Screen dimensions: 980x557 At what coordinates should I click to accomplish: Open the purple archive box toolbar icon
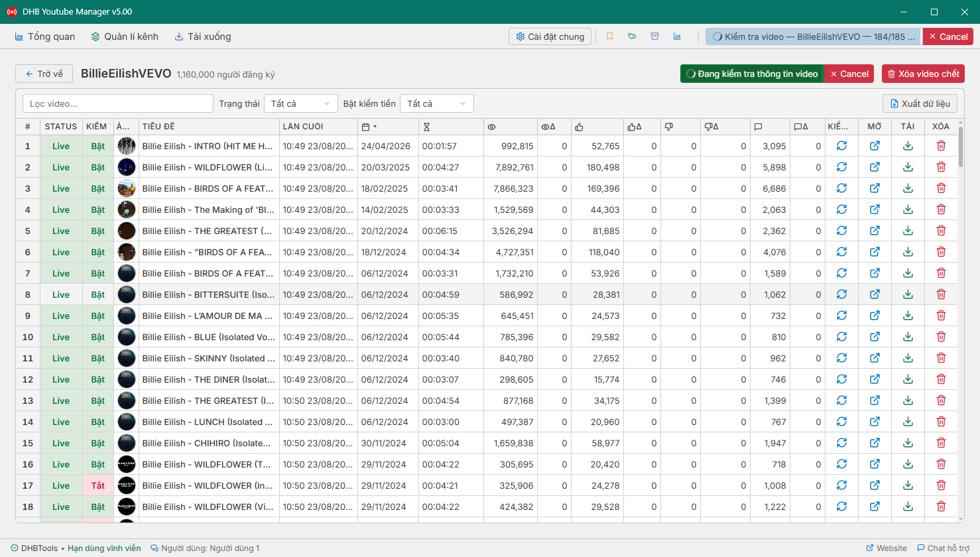654,36
